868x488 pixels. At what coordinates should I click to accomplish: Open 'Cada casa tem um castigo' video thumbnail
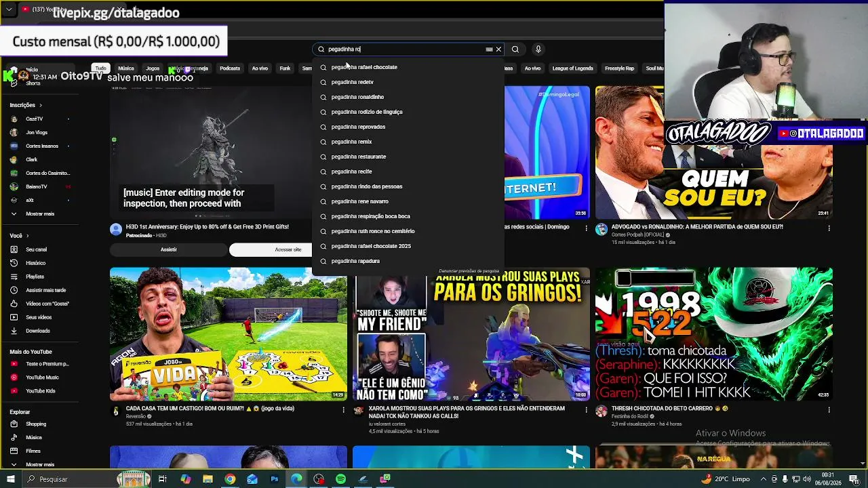point(229,334)
